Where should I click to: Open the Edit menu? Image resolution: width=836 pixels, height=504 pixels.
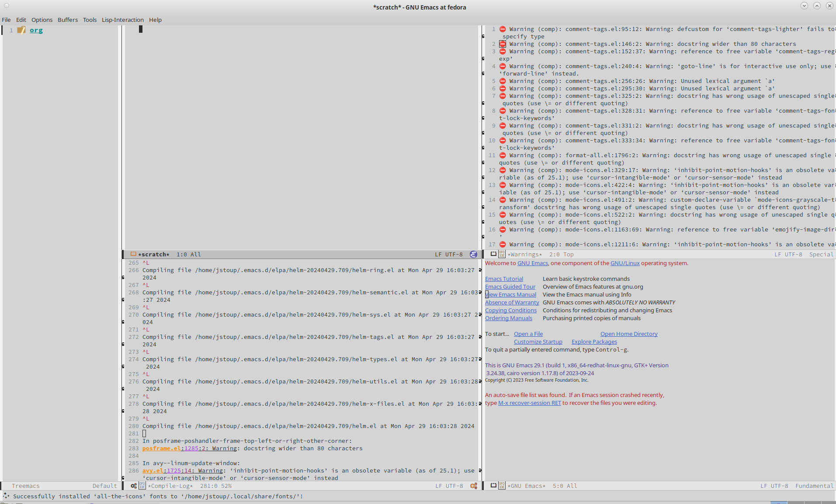click(21, 20)
